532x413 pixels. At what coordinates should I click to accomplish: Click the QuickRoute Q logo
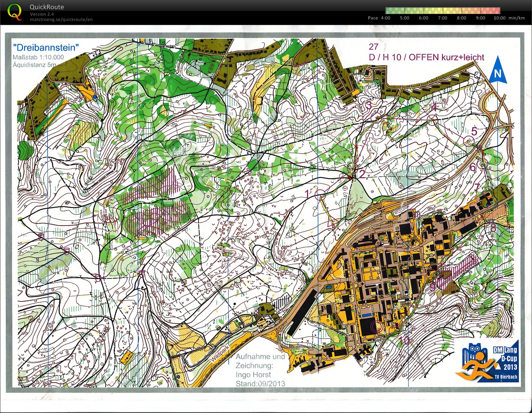click(x=14, y=11)
